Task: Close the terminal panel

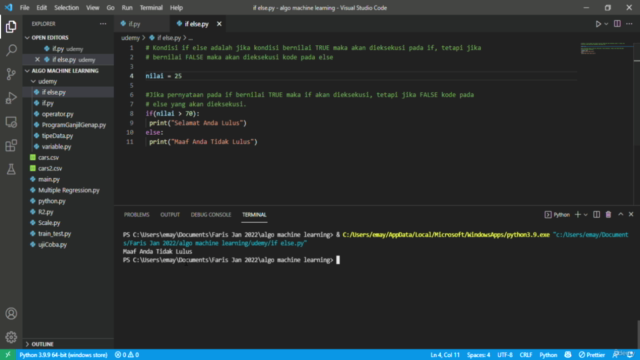Action: (631, 215)
